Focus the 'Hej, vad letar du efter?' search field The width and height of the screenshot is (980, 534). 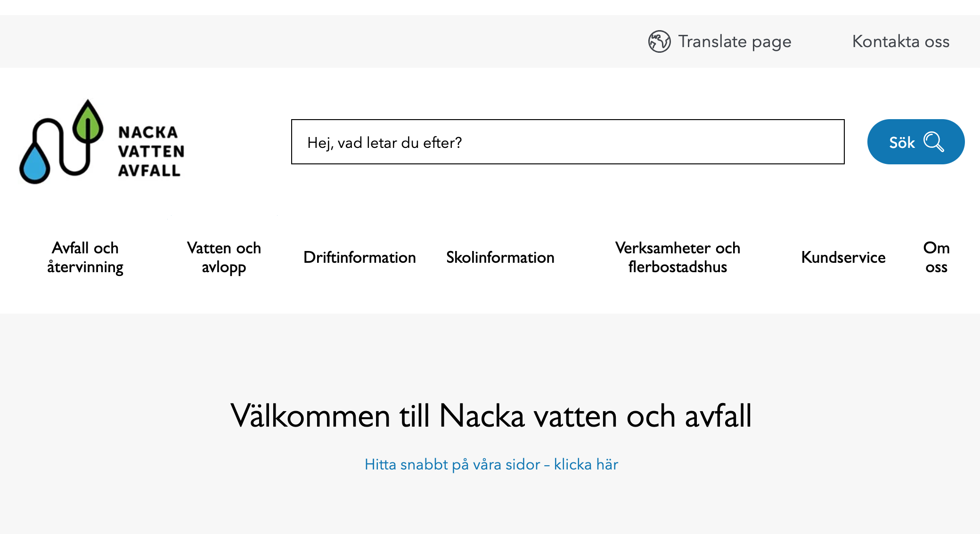point(567,142)
